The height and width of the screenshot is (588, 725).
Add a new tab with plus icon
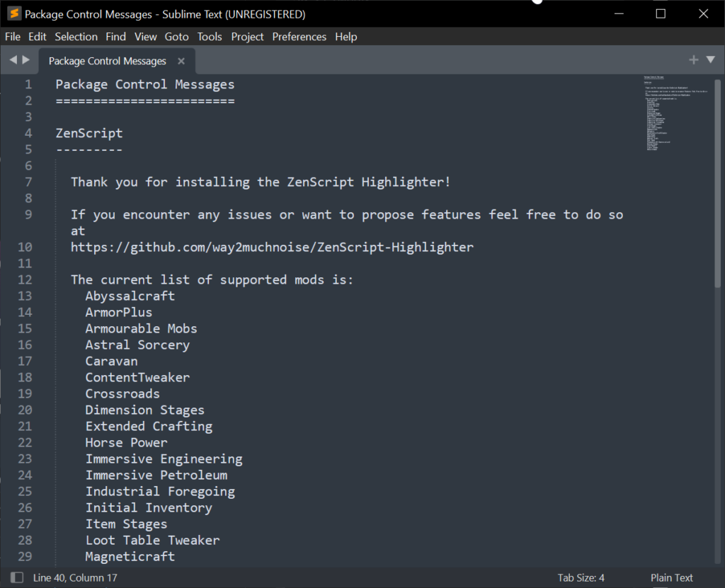tap(693, 59)
